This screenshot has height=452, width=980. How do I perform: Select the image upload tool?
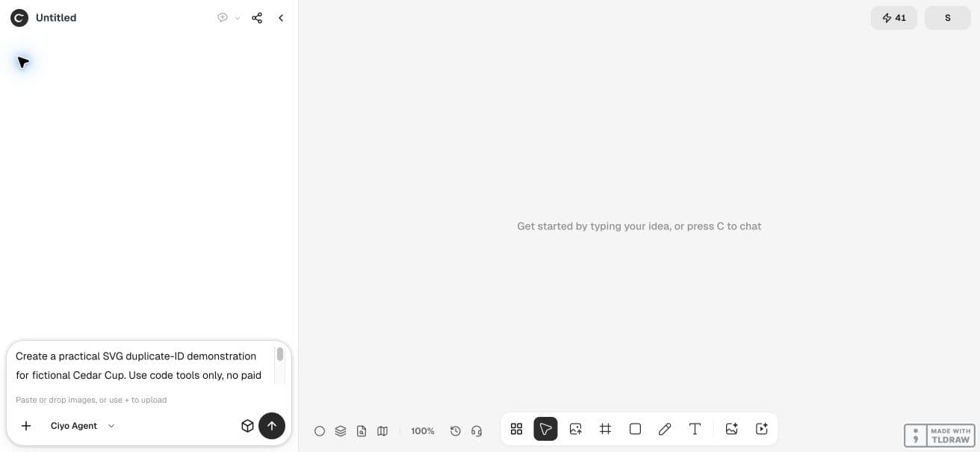(576, 429)
